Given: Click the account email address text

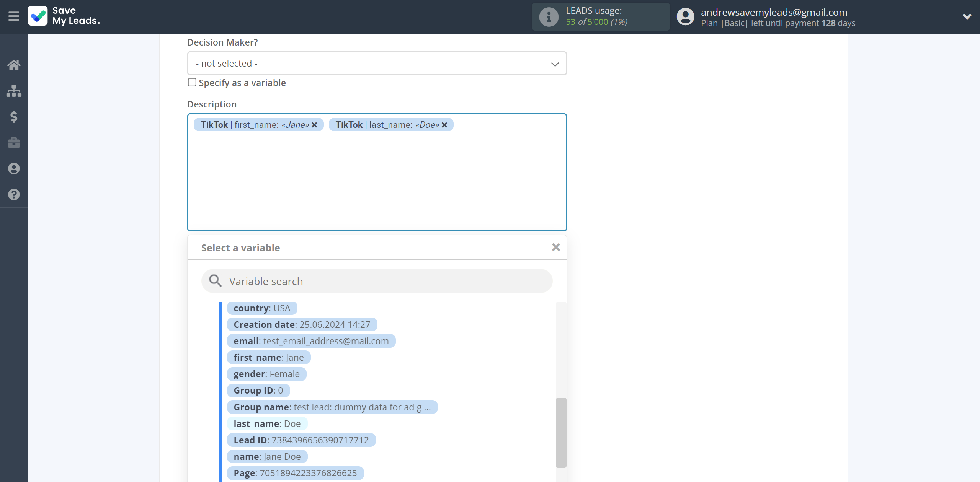Looking at the screenshot, I should pos(774,12).
